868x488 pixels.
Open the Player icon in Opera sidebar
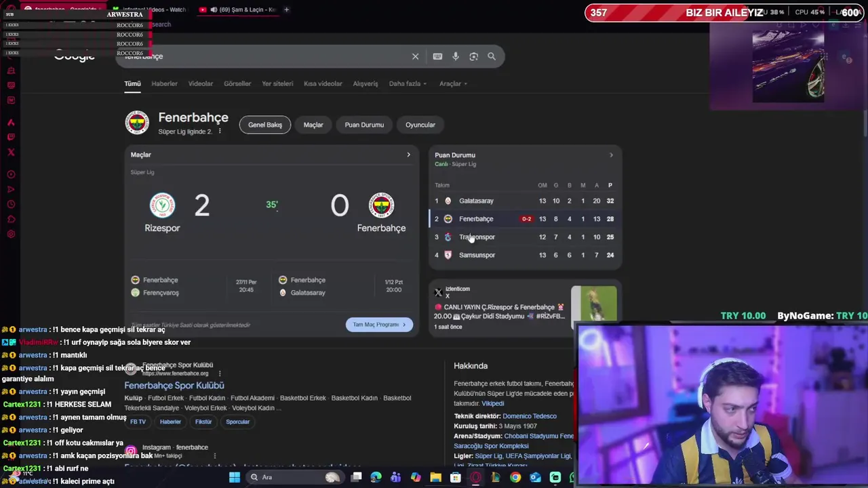11,174
